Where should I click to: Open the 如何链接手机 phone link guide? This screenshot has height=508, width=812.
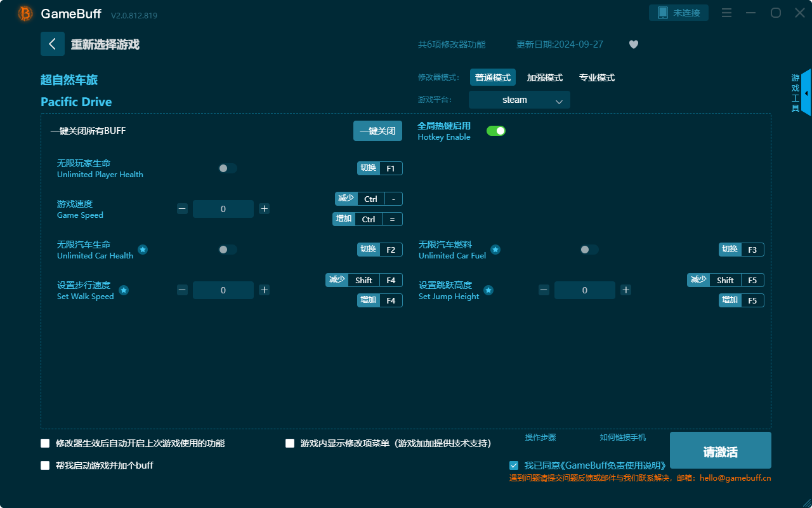click(622, 438)
